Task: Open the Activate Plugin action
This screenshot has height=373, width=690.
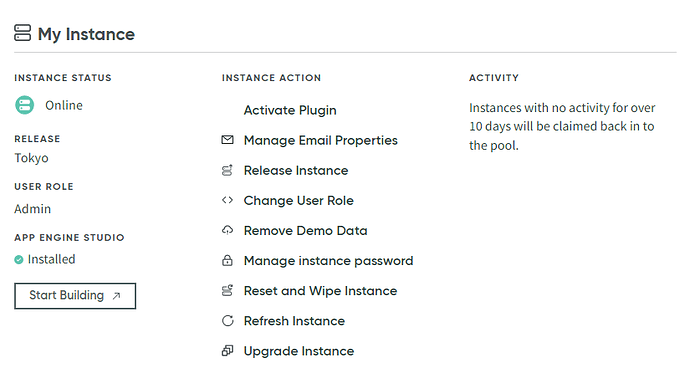Action: tap(290, 110)
